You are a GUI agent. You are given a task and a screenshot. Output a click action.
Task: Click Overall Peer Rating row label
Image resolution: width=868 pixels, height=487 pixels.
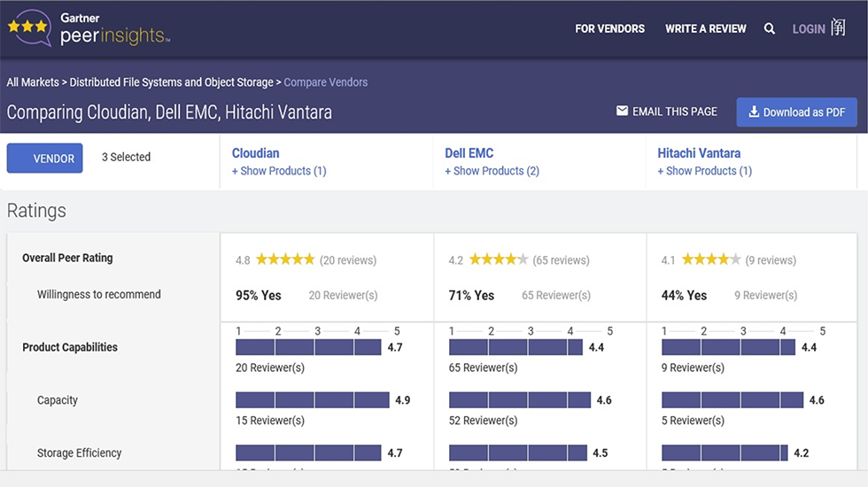coord(67,258)
